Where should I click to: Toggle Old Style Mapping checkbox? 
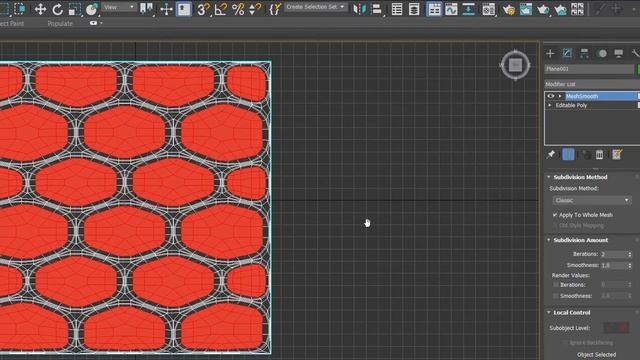click(x=555, y=225)
